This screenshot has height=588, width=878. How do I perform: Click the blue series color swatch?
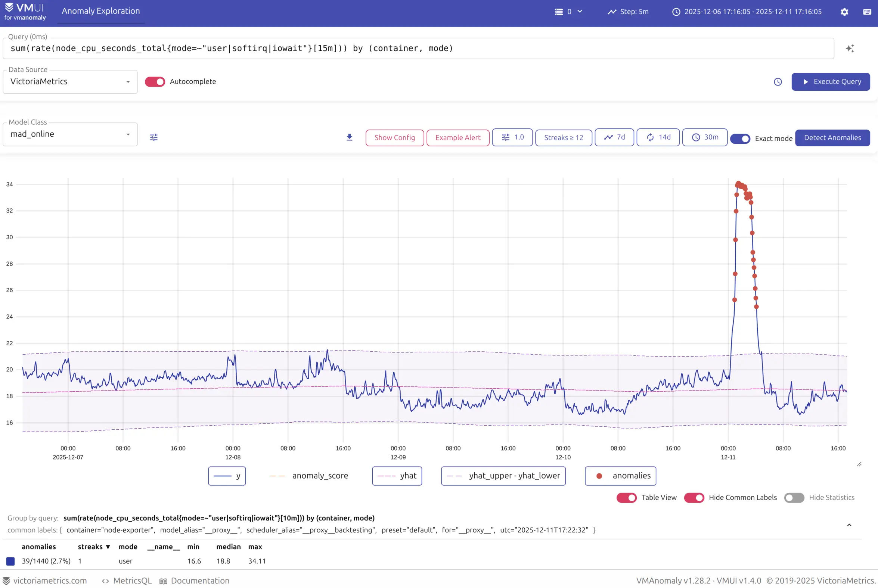coord(10,561)
